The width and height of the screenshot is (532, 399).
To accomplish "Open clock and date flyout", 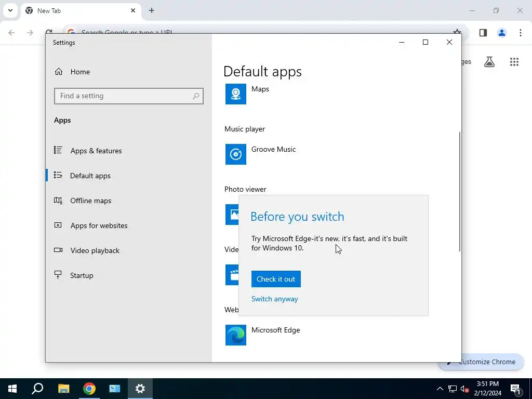I will (x=488, y=389).
